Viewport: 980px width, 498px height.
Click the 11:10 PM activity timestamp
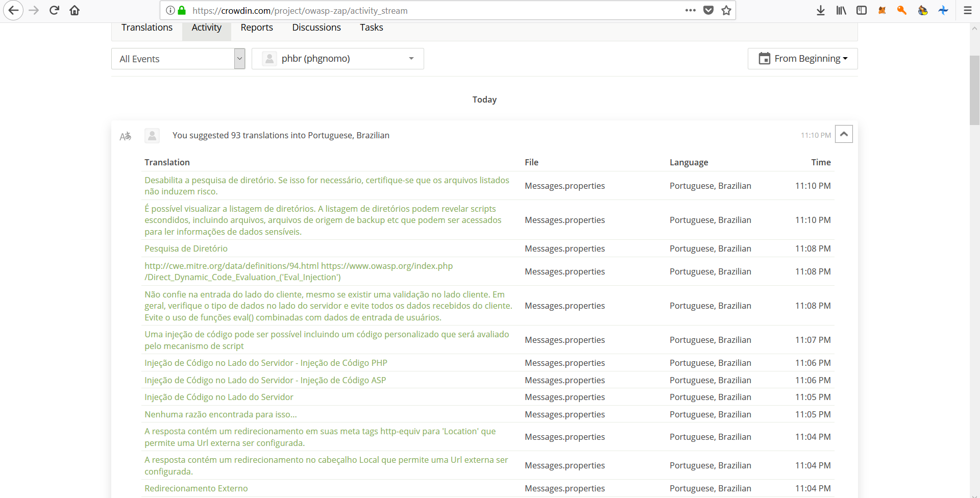(816, 135)
